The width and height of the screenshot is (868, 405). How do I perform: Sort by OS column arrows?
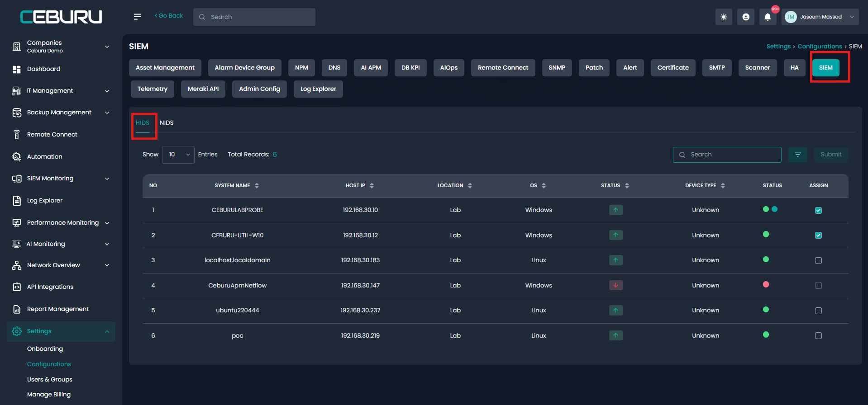(x=544, y=186)
